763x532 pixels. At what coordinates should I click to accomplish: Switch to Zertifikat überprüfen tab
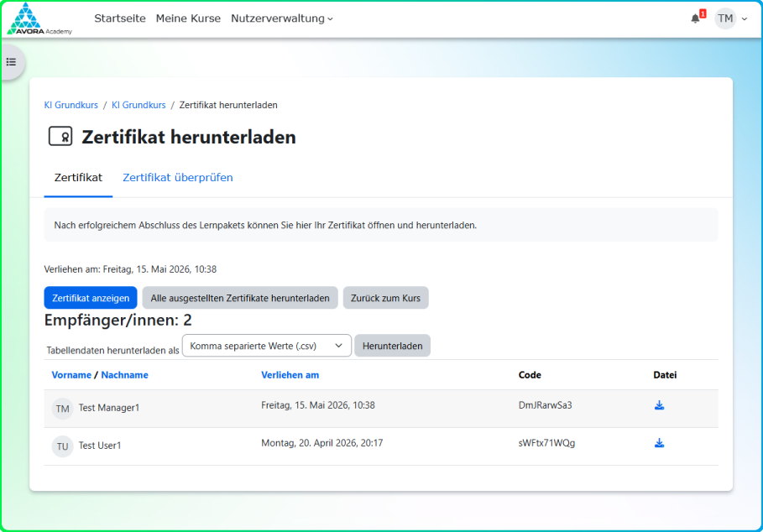(178, 178)
